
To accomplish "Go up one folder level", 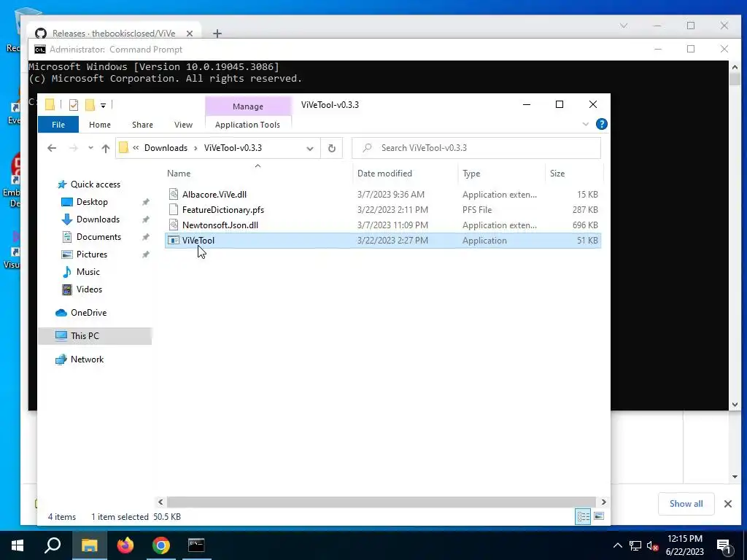I will pos(106,148).
